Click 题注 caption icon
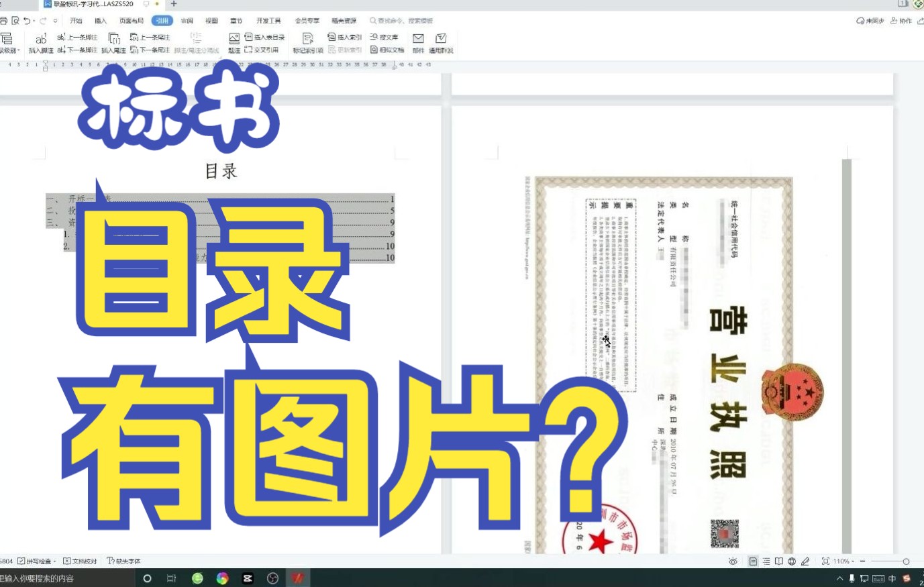This screenshot has width=924, height=587. point(234,44)
